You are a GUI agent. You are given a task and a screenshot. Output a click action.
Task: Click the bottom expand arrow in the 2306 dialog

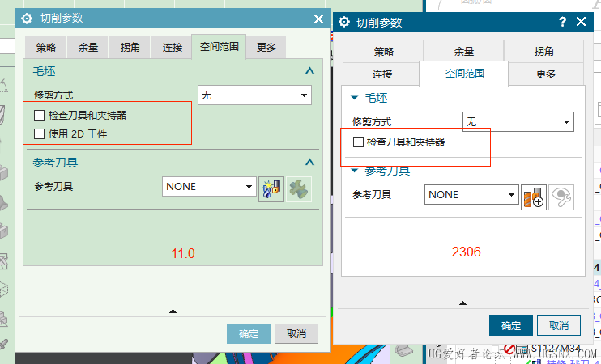pos(463,303)
